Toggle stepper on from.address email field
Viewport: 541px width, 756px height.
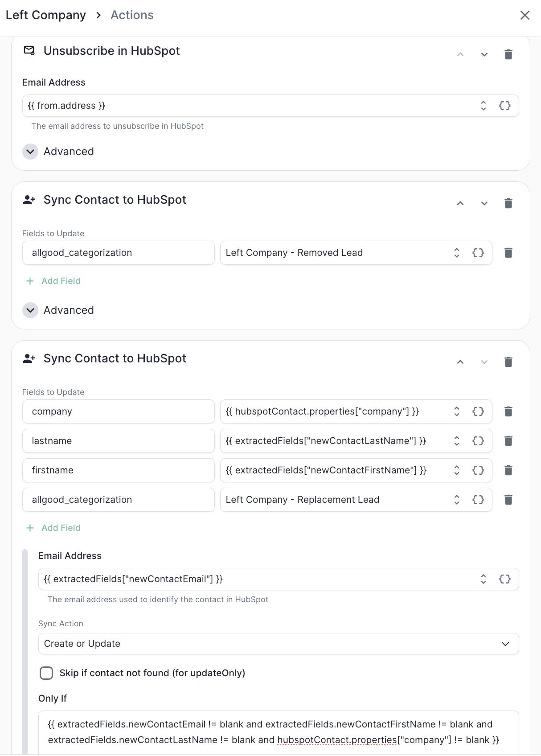(483, 106)
